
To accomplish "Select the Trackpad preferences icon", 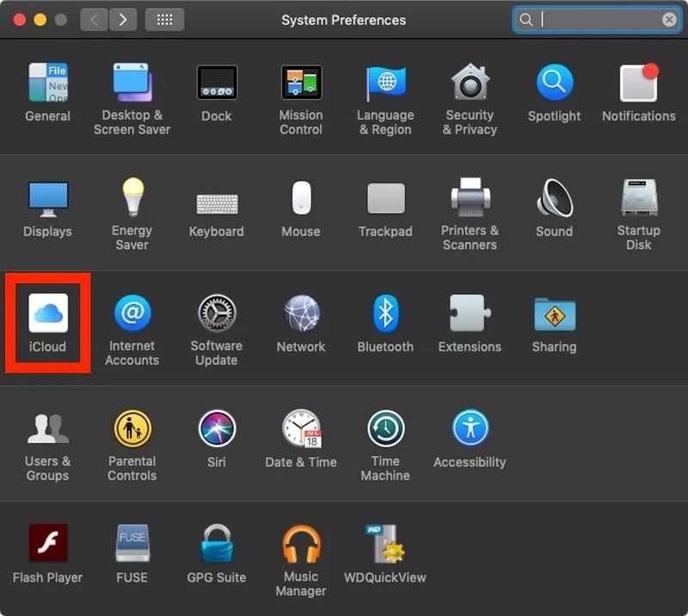I will (385, 198).
